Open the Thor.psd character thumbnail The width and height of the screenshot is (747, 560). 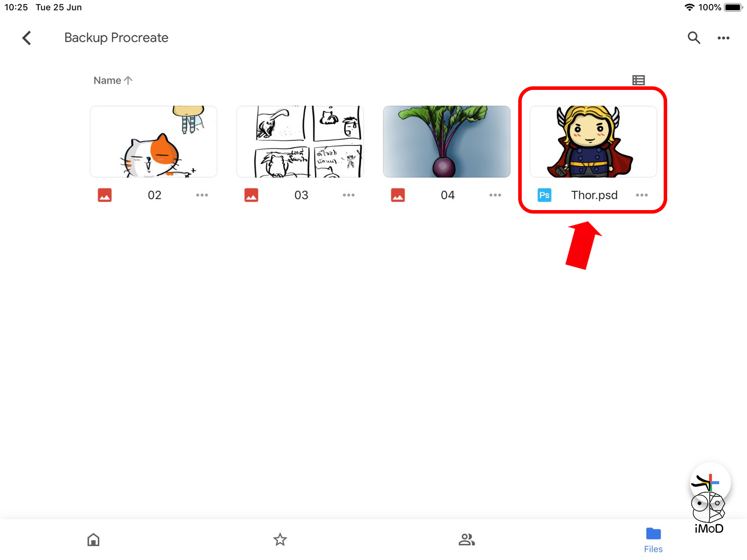point(593,141)
